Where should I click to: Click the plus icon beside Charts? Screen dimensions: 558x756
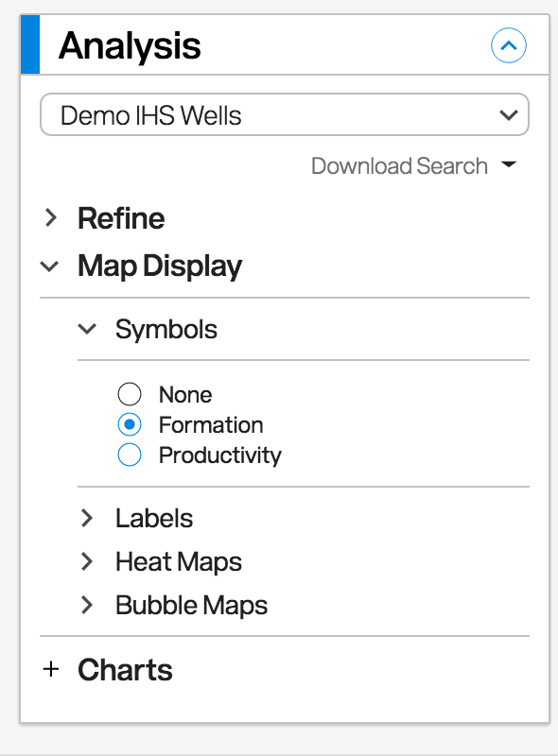(51, 669)
